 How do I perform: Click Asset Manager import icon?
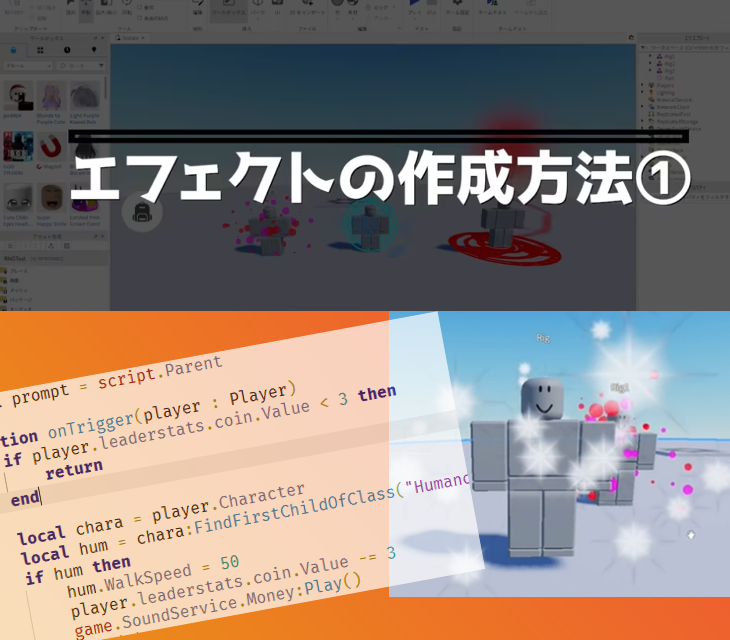point(51,246)
